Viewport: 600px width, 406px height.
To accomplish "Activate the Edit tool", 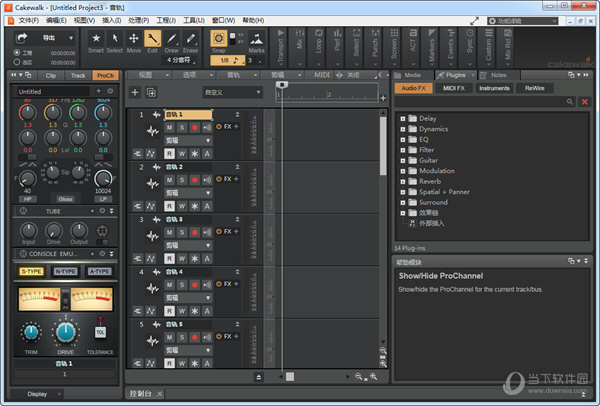I will click(x=152, y=39).
